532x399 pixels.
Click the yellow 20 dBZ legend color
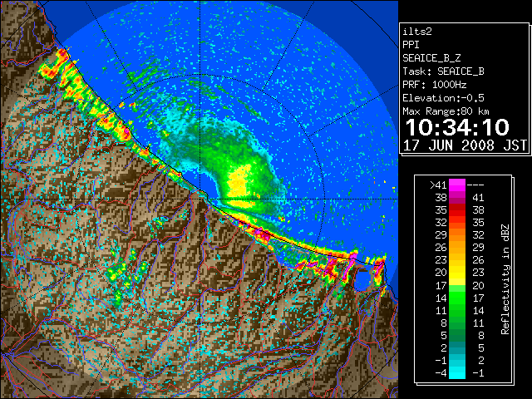(x=457, y=273)
